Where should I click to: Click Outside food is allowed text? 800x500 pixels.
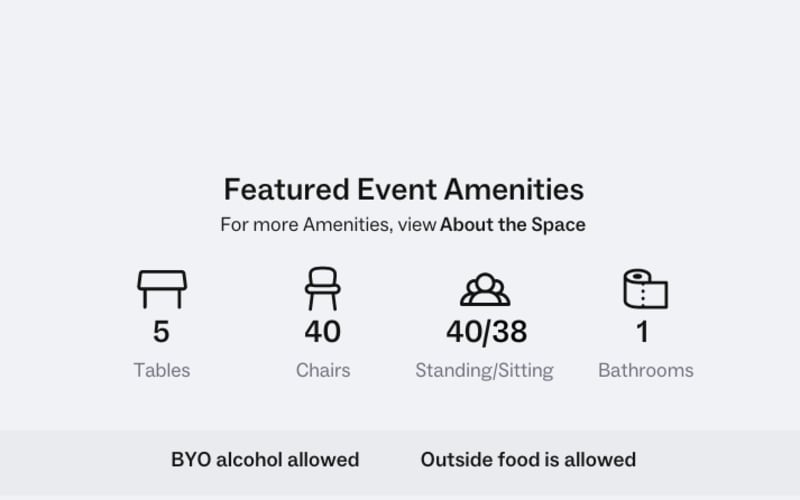point(528,460)
